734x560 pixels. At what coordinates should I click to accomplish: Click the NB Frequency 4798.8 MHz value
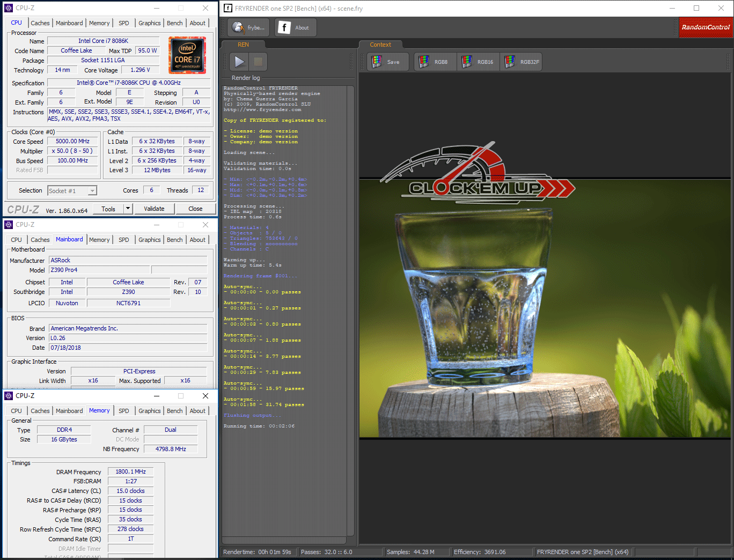tap(171, 449)
